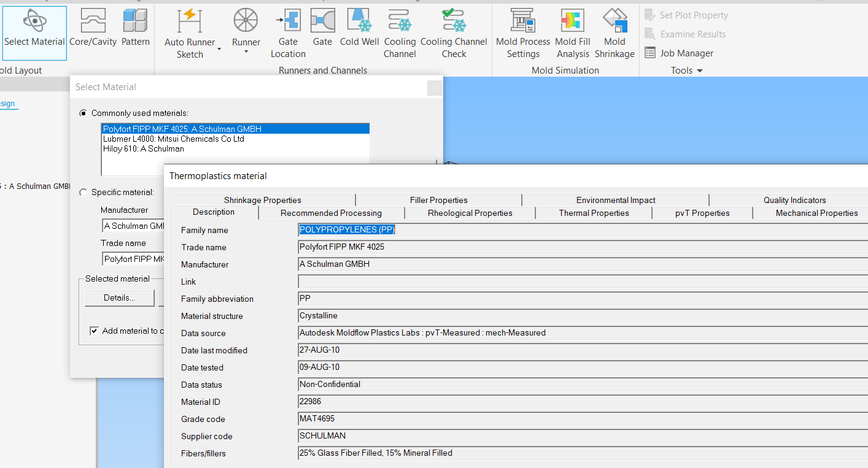This screenshot has height=468, width=868.
Task: Open the Gate Location tool
Action: coord(288,21)
